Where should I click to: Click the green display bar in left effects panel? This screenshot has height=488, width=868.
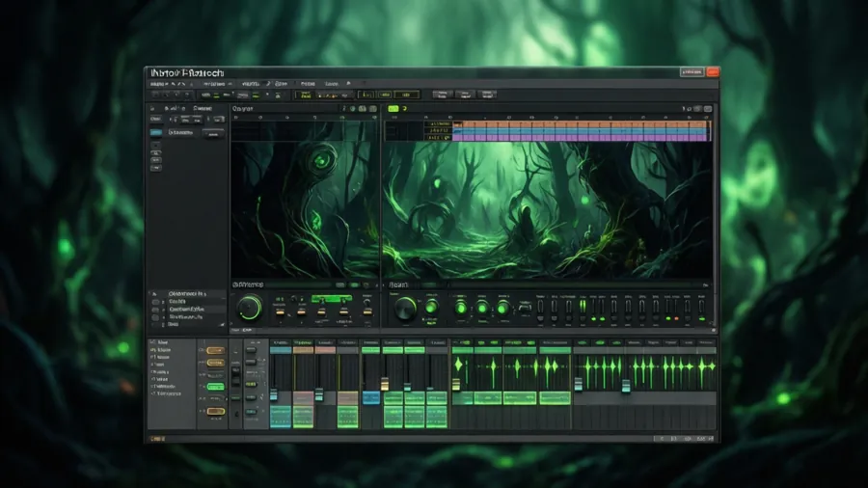point(332,299)
